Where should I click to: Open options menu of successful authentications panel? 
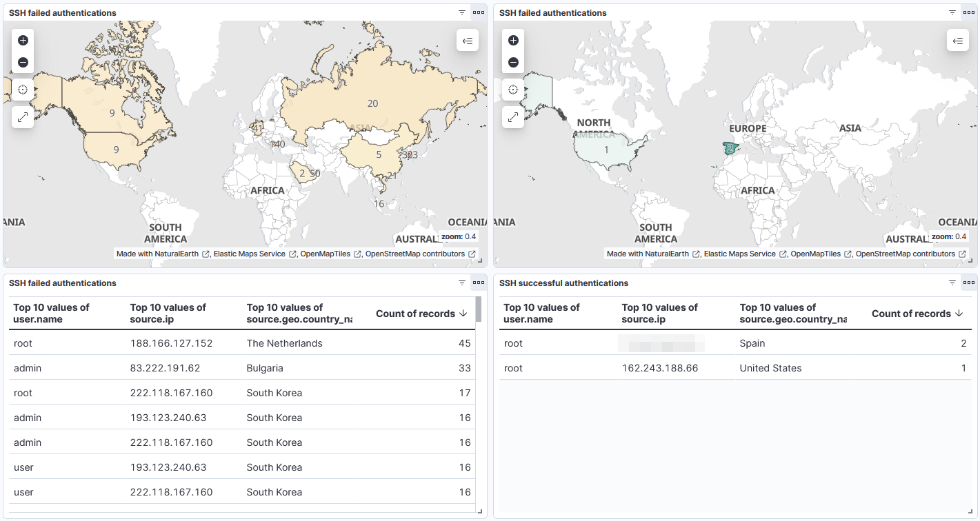click(x=969, y=283)
